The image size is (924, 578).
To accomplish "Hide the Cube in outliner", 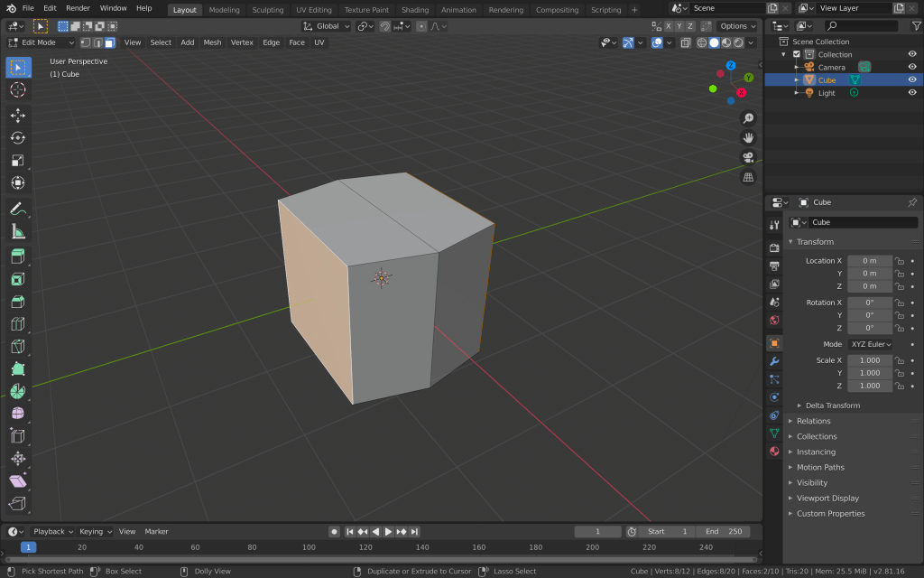I will (912, 79).
